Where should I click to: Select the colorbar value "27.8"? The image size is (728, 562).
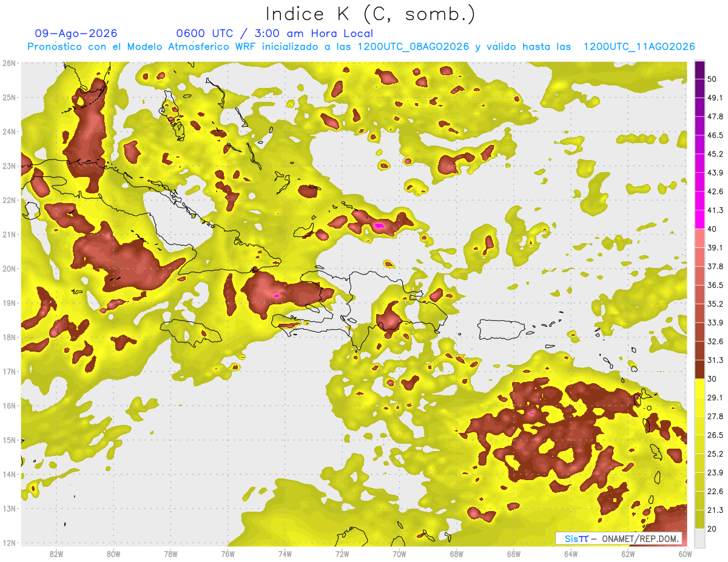(715, 416)
